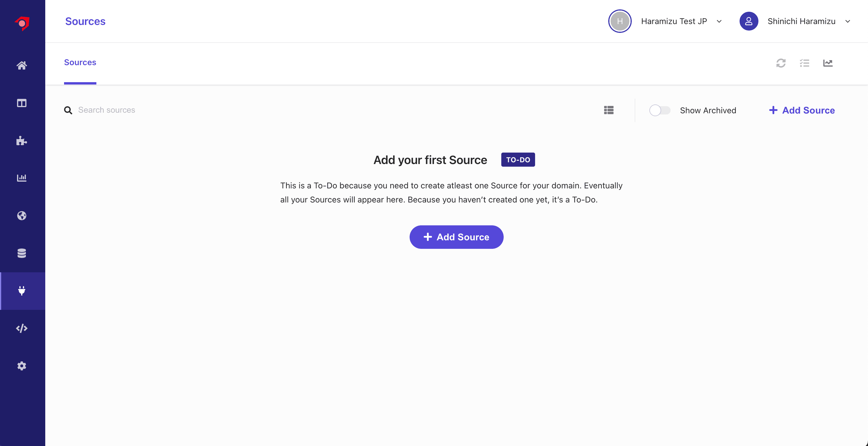The height and width of the screenshot is (446, 868).
Task: Enable the Show Archived toggle
Action: (x=659, y=110)
